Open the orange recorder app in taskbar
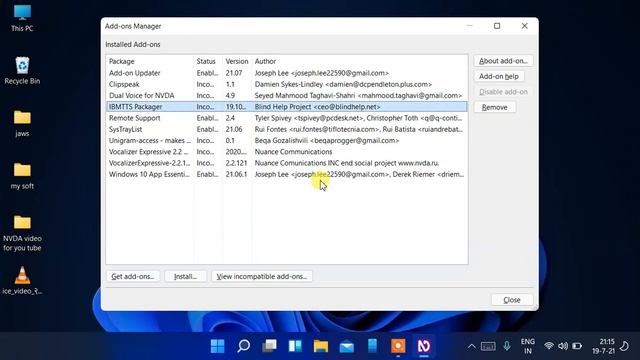640x360 pixels. coord(398,346)
